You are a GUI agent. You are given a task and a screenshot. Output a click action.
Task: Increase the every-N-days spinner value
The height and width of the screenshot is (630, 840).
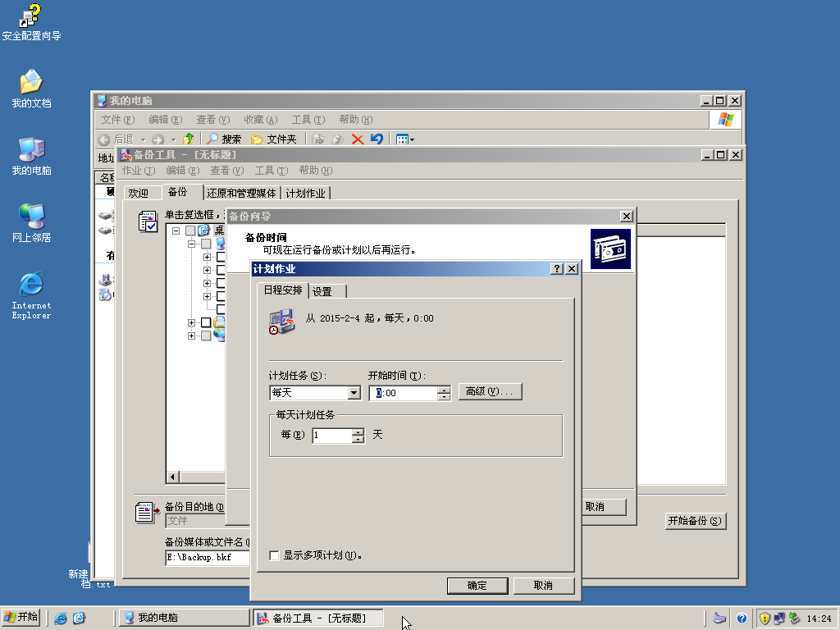coord(358,431)
